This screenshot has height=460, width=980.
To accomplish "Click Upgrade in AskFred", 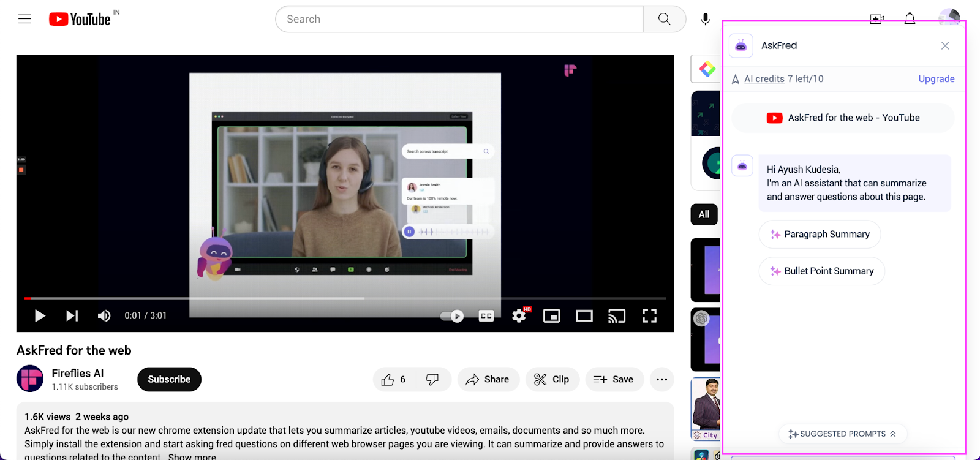I will [x=937, y=78].
